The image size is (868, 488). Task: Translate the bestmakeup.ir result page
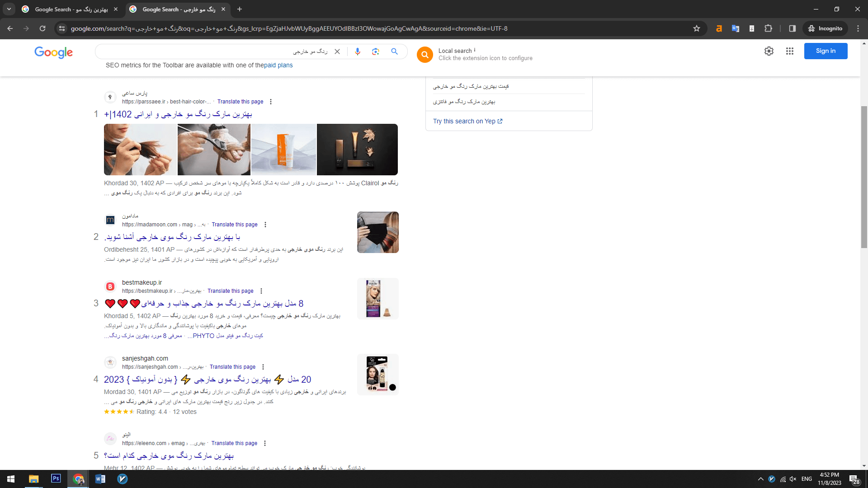(231, 291)
